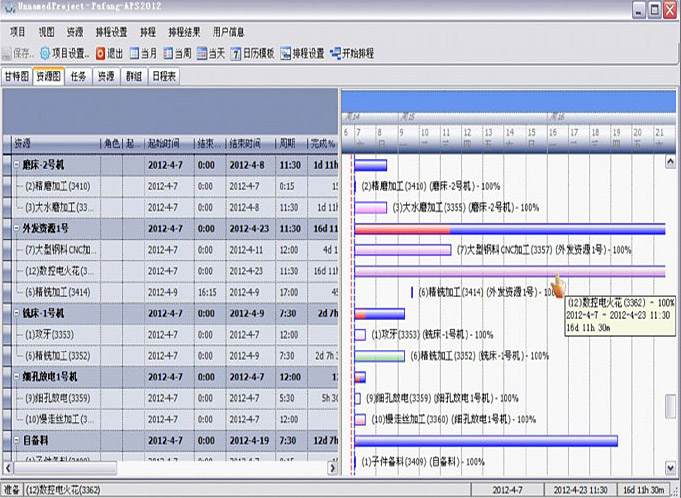
Task: Open the 排程结果 menu
Action: 185,32
